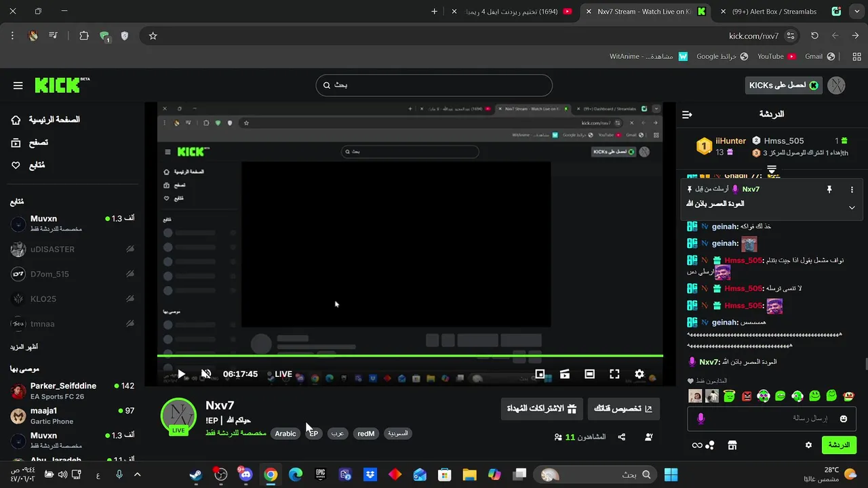Collapse the chat panel arrow icon
Viewport: 868px width, 488px height.
[x=687, y=115]
